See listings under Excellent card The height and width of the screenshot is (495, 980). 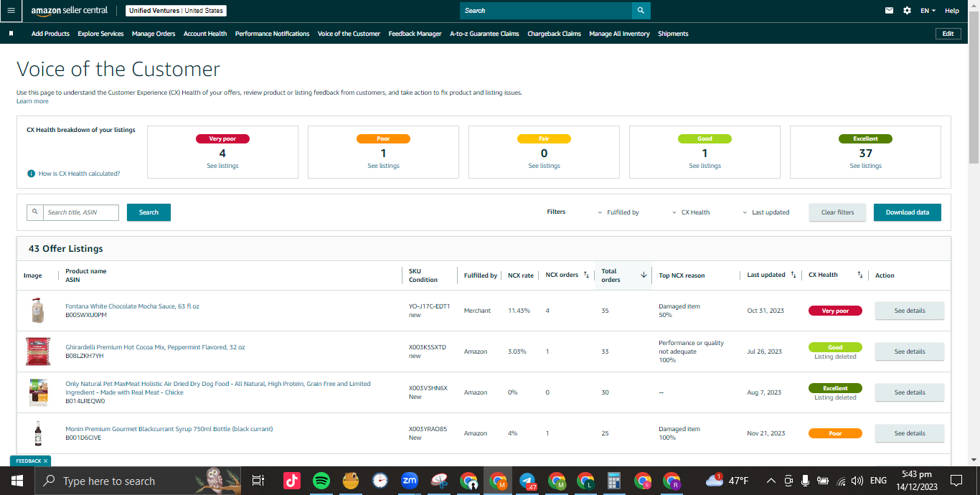coord(865,166)
